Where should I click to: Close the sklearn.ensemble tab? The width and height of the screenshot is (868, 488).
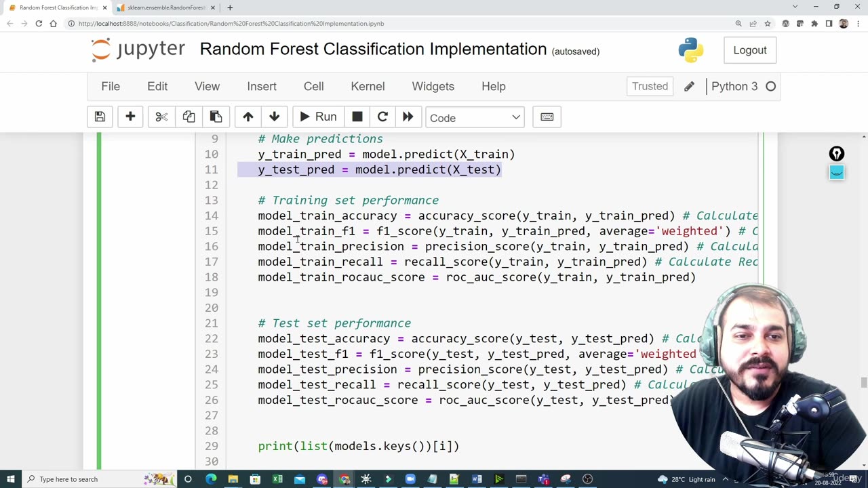213,7
